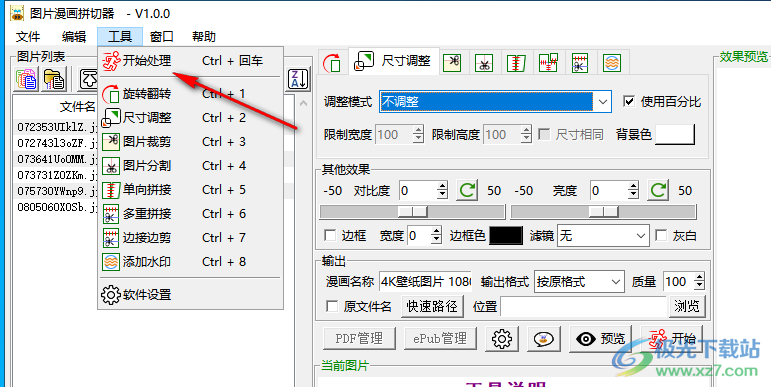Screen dimensions: 771x387
Task: Select file 072353UIklZ in the list
Action: pos(58,127)
